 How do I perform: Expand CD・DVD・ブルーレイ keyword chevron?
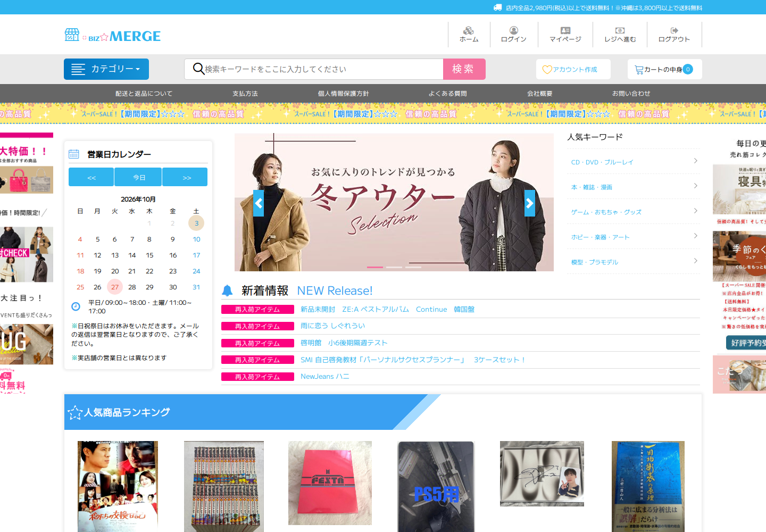[696, 161]
